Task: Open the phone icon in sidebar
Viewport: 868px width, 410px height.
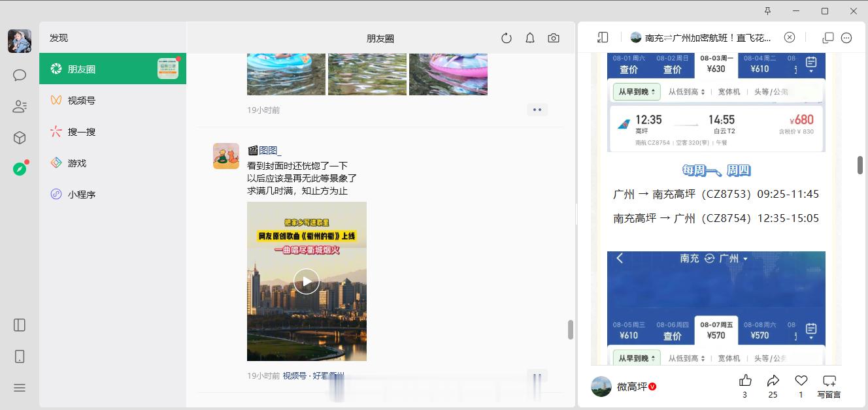Action: click(20, 356)
